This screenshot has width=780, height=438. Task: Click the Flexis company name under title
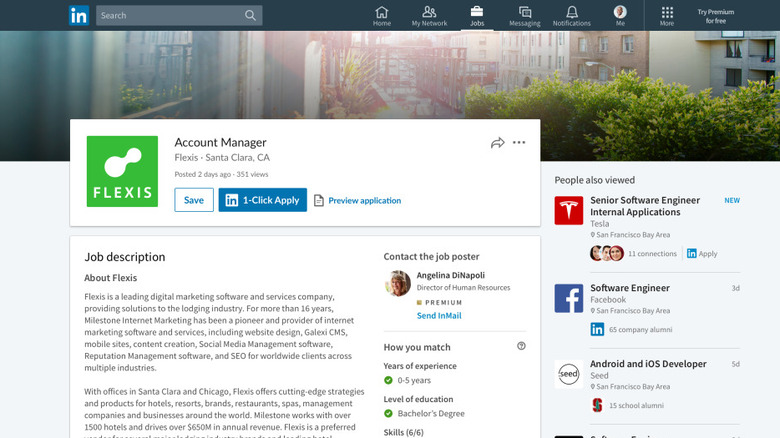tap(186, 157)
